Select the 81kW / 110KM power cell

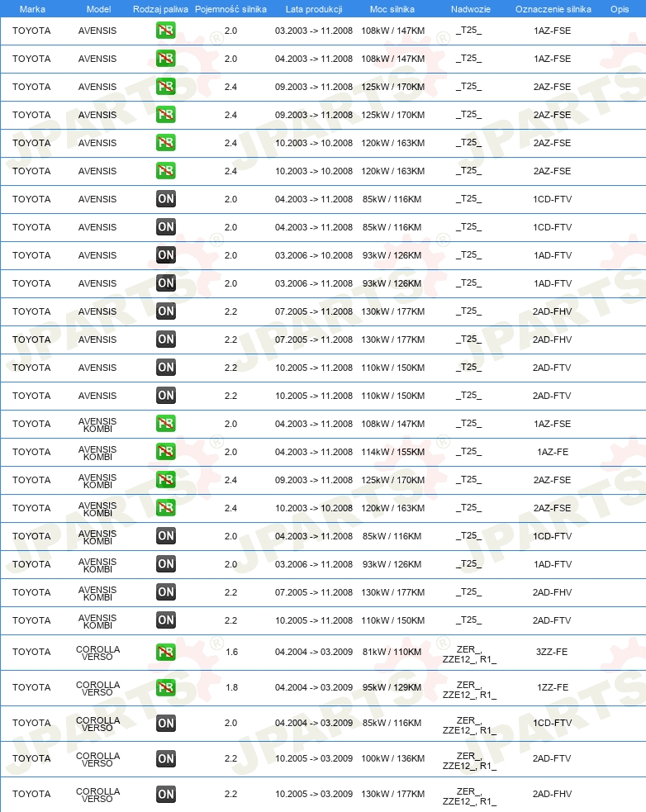[x=392, y=652]
